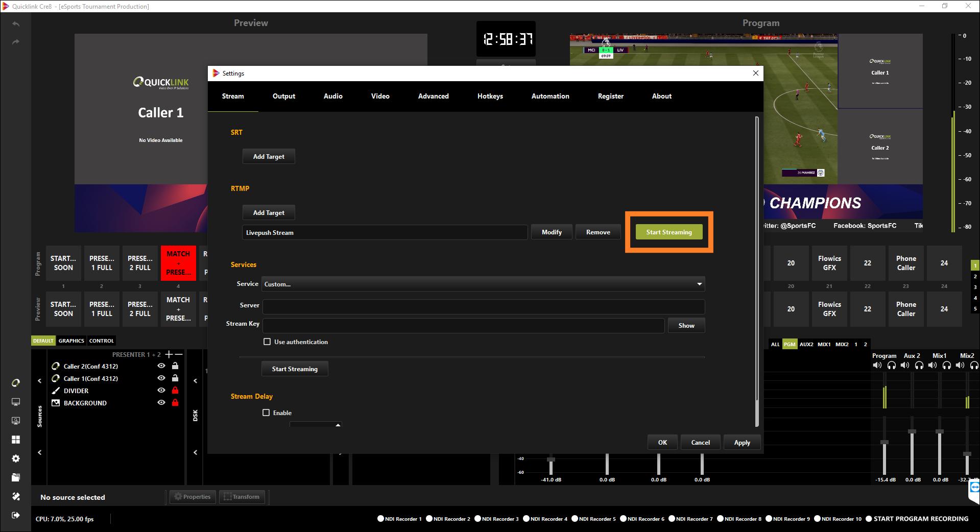Click the undo arrow icon
The width and height of the screenshot is (980, 532).
(16, 24)
